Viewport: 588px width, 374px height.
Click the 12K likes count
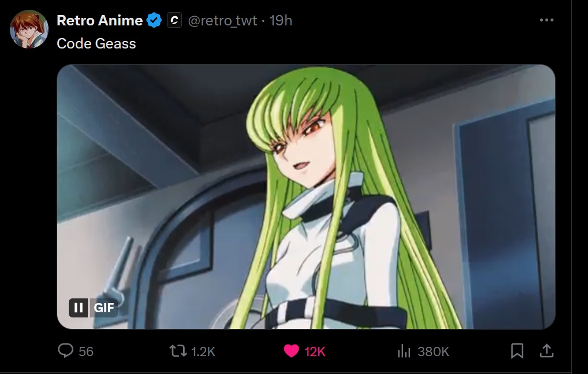point(315,351)
